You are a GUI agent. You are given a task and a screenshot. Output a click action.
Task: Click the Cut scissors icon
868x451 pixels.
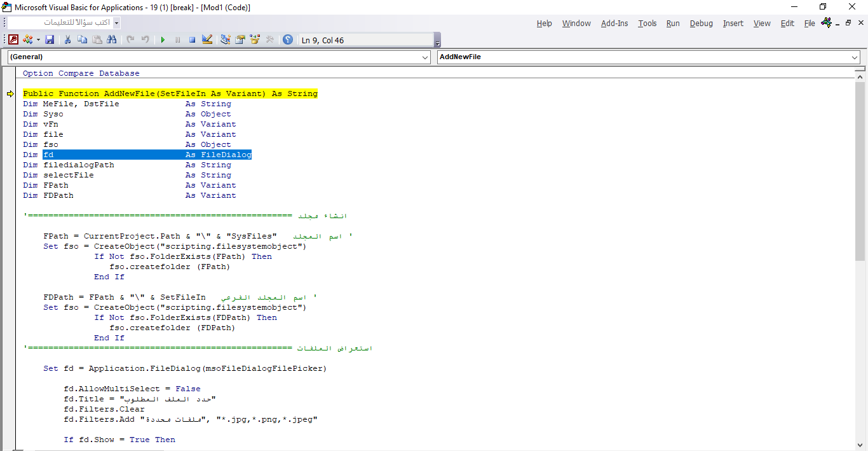click(x=67, y=39)
